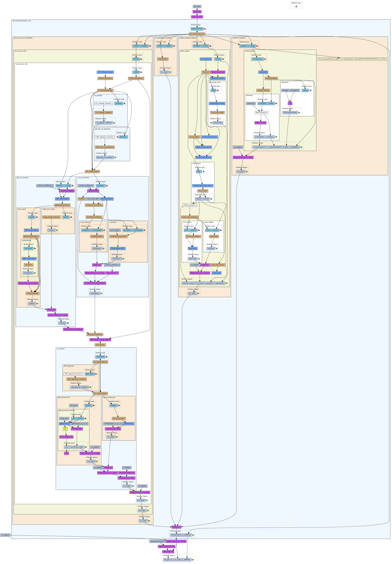
Task: Click green triangle beside col_copyright_conditional output
Action: point(114,123)
